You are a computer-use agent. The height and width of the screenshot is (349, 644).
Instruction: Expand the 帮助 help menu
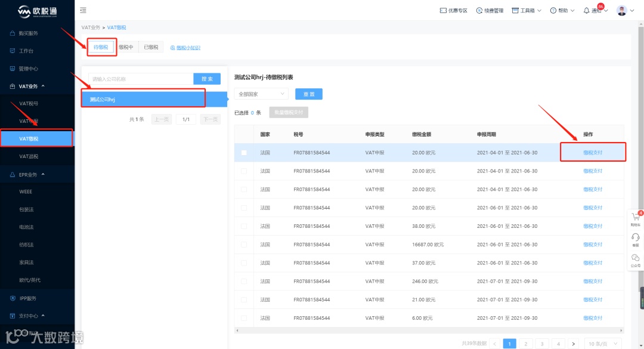(562, 11)
